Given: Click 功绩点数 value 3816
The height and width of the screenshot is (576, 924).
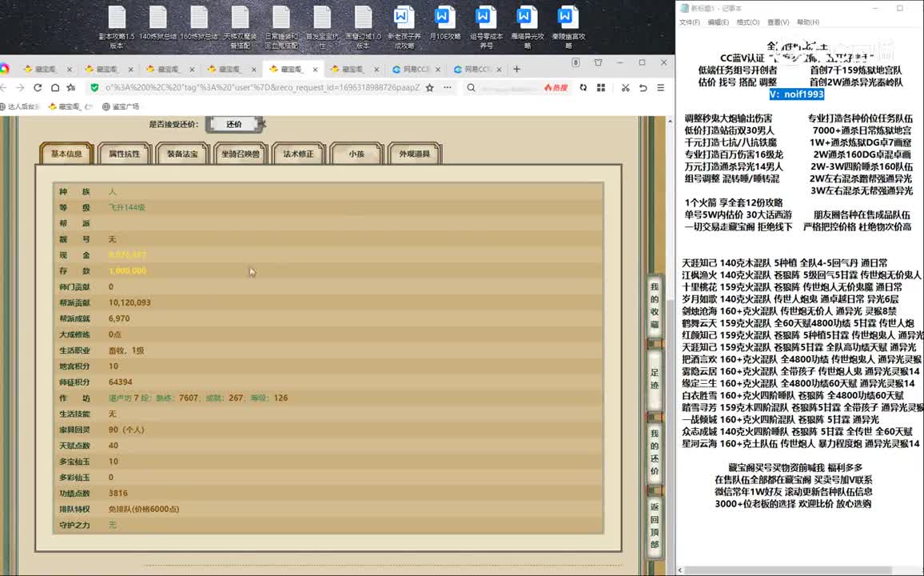Looking at the screenshot, I should coord(117,493).
